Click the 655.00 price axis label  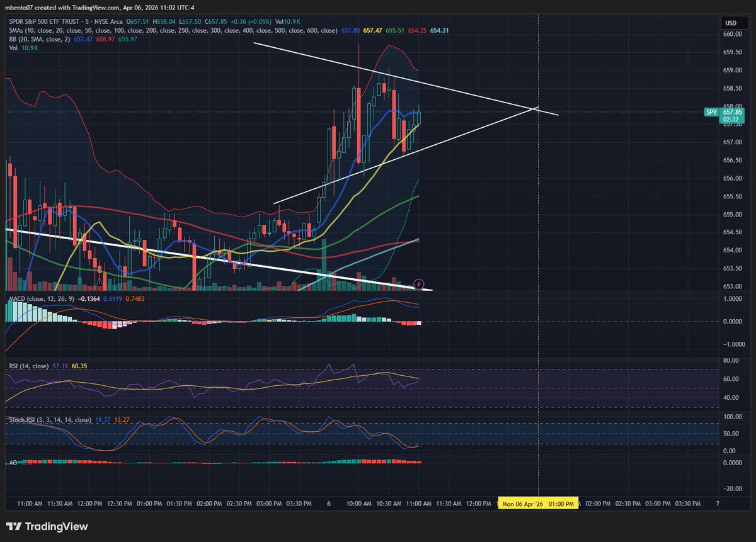point(731,214)
